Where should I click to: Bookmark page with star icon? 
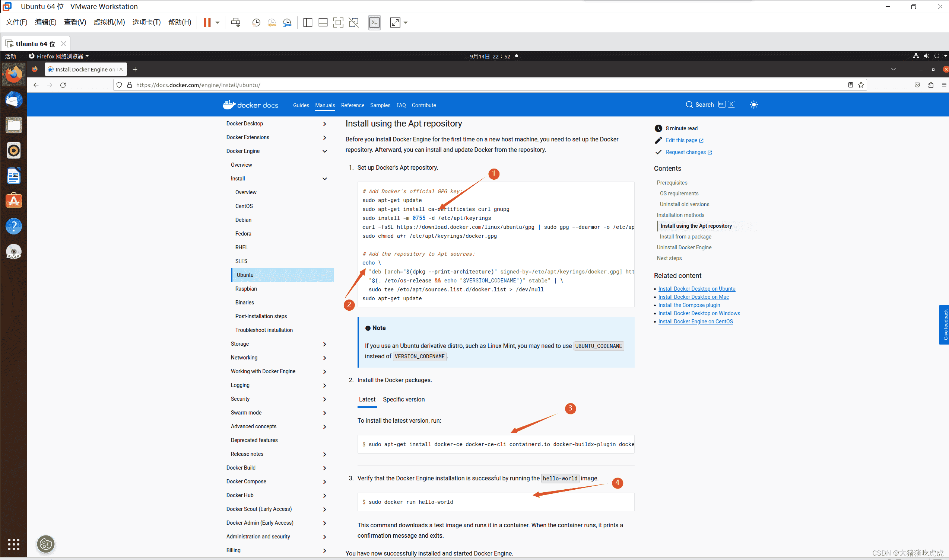tap(861, 85)
